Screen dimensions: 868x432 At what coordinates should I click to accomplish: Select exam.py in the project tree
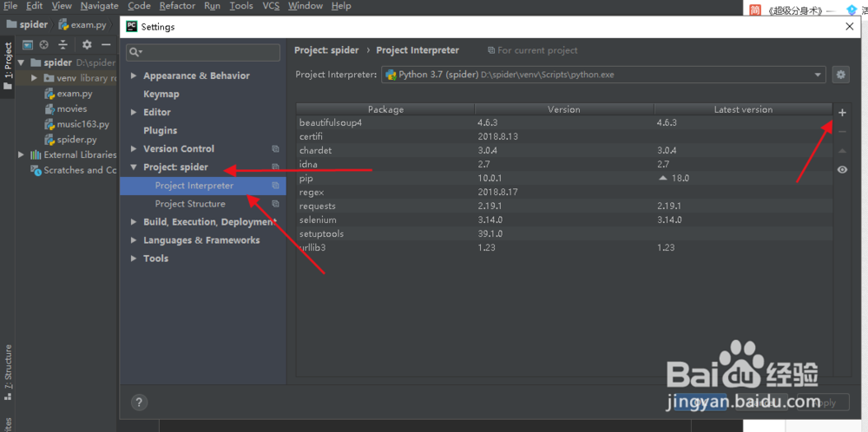coord(69,94)
